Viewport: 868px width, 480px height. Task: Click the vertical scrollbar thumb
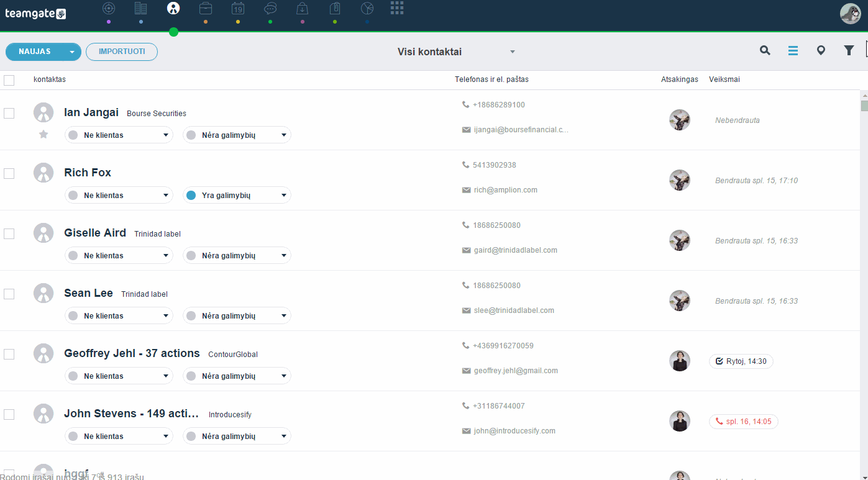pos(864,105)
